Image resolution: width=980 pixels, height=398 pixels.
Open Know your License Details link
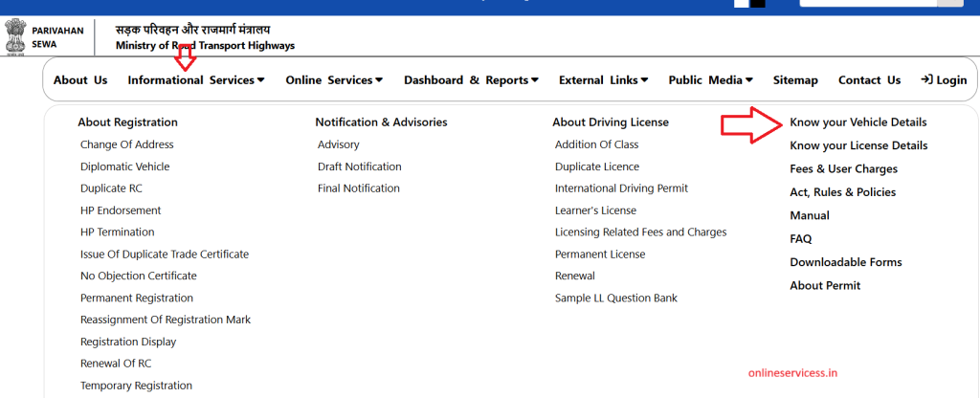[x=858, y=145]
